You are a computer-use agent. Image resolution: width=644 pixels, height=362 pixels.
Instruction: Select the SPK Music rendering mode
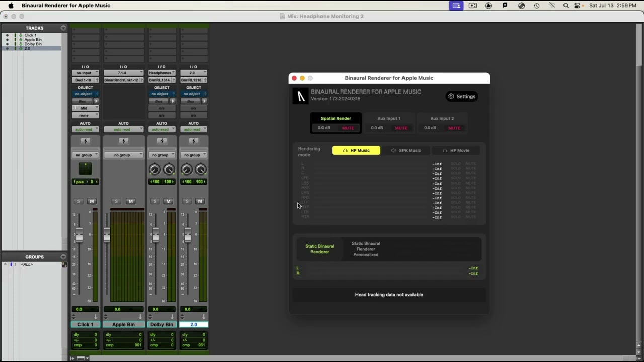click(406, 150)
